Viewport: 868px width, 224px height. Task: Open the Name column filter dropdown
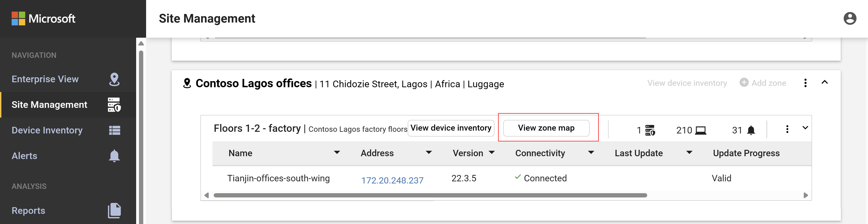pos(336,153)
